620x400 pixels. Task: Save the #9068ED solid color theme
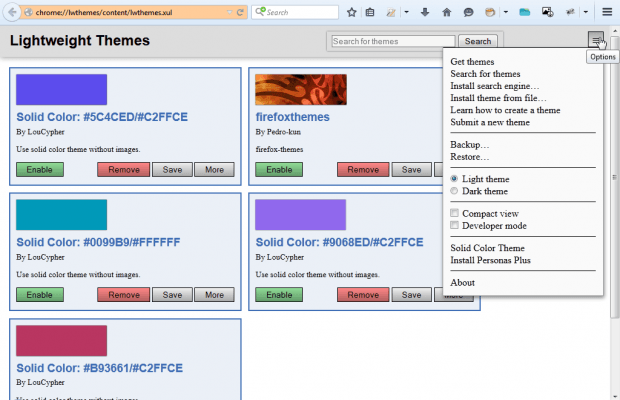[x=412, y=295]
